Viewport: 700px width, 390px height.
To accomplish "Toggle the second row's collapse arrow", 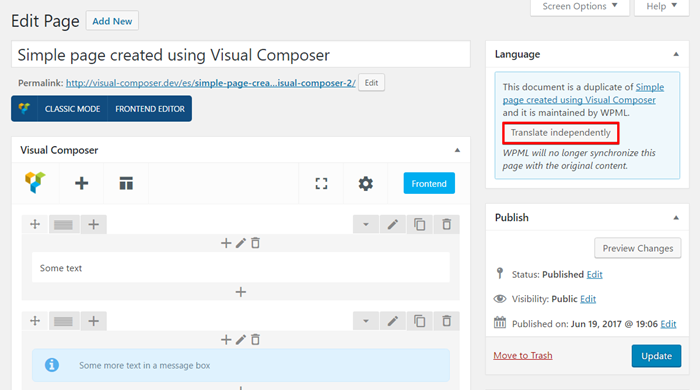I will (366, 321).
